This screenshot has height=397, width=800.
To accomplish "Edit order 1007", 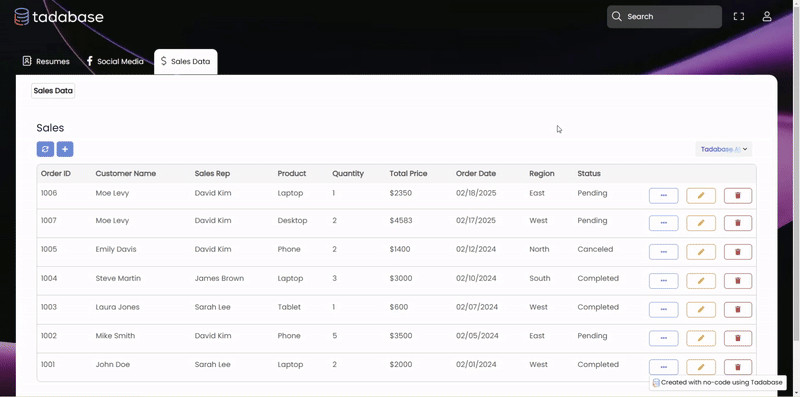I will 701,223.
